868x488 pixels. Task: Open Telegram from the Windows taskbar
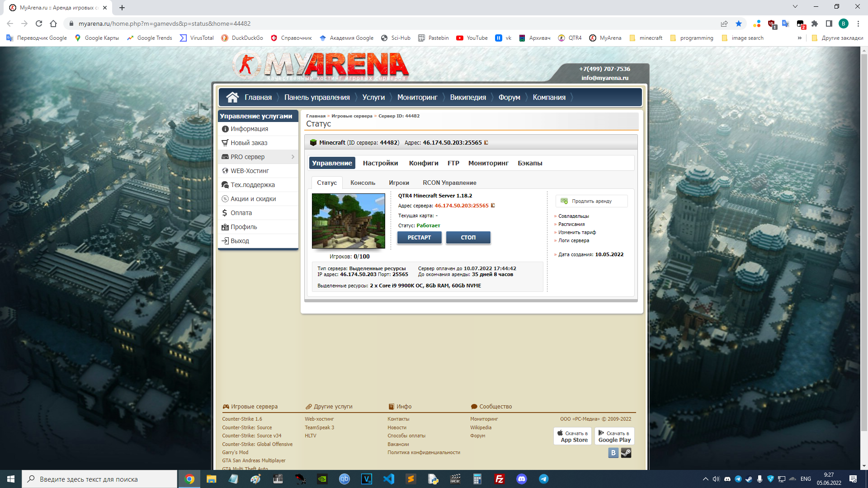pos(544,479)
